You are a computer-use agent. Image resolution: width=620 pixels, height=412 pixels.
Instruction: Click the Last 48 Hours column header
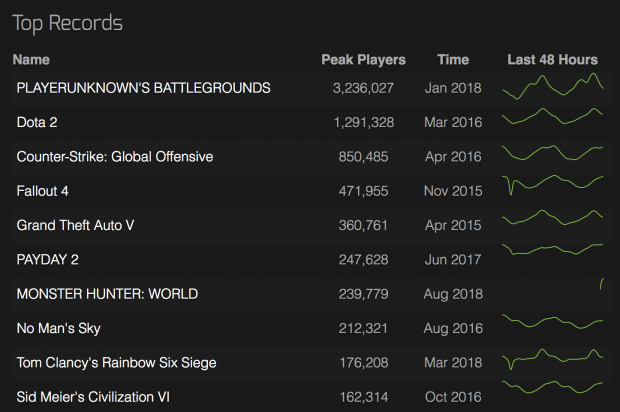coord(552,60)
